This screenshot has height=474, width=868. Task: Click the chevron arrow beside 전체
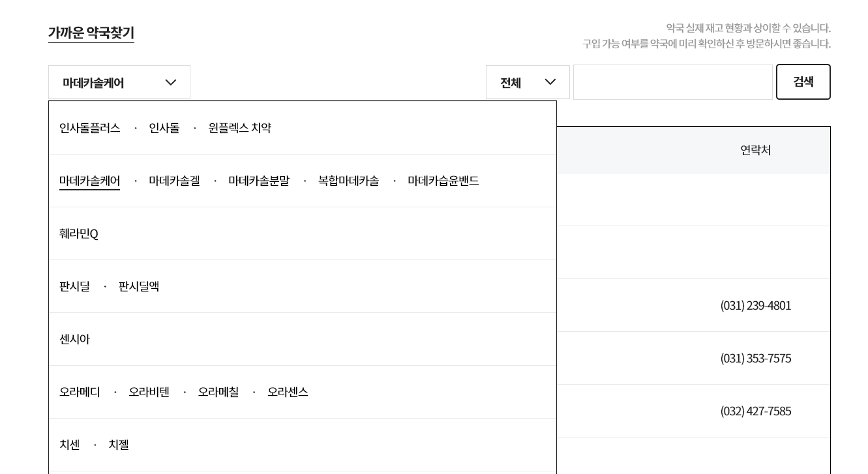(550, 81)
